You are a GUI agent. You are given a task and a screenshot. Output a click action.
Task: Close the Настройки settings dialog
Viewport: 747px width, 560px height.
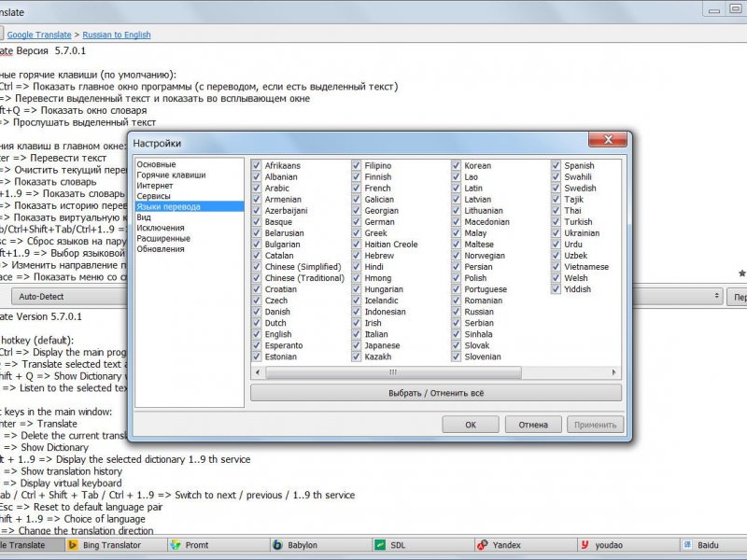pos(608,139)
